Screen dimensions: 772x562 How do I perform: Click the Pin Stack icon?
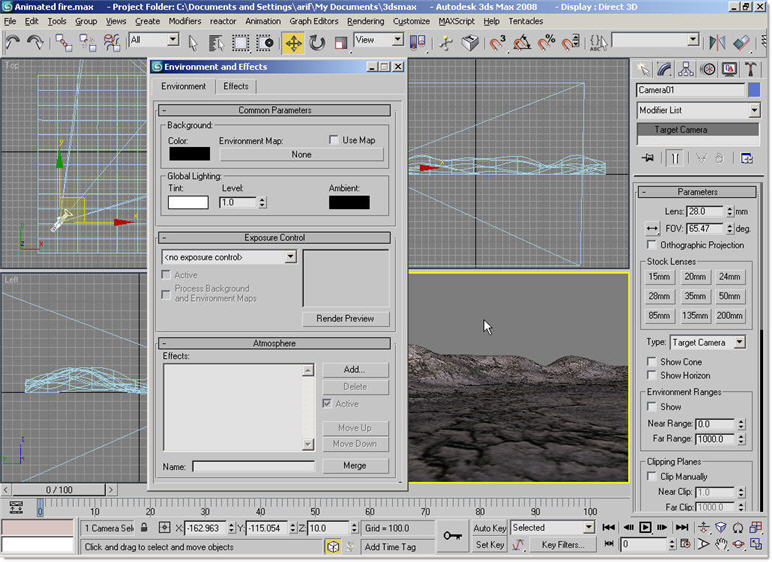coord(649,158)
